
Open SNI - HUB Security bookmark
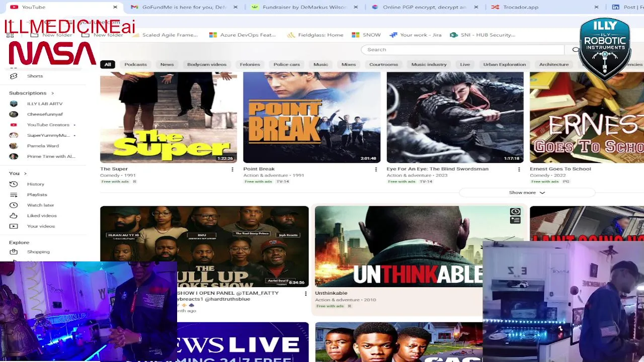tap(482, 35)
